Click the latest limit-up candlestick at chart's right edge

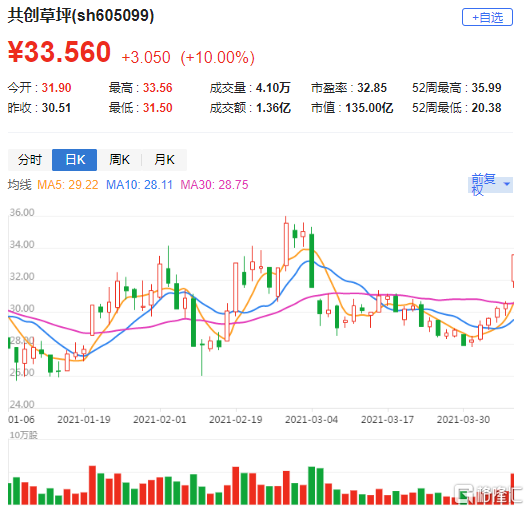pos(512,271)
